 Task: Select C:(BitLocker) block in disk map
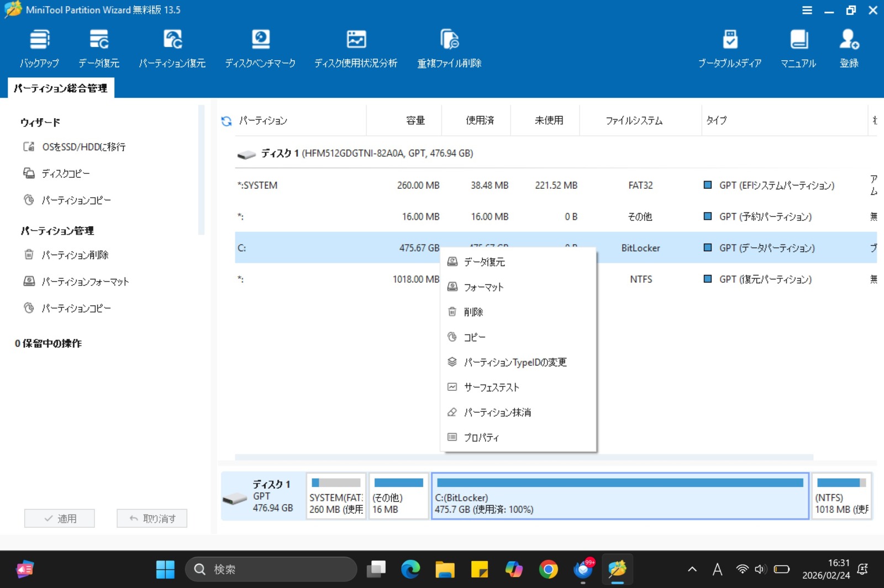pyautogui.click(x=620, y=496)
